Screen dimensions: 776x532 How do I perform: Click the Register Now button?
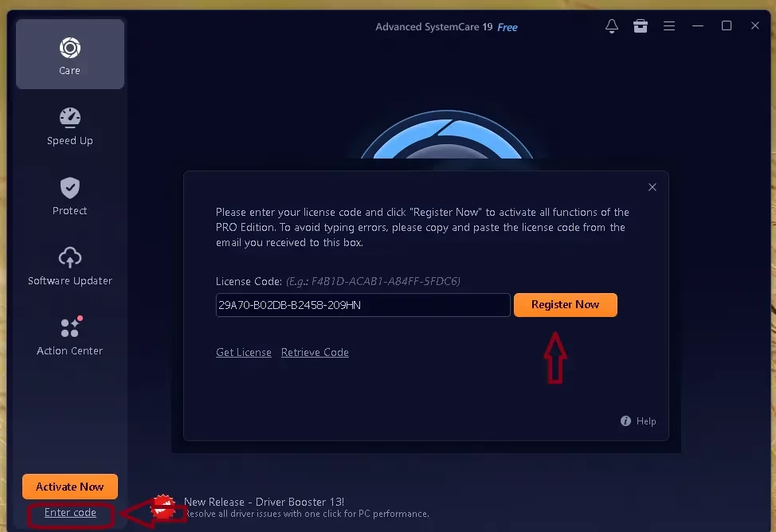pyautogui.click(x=565, y=305)
